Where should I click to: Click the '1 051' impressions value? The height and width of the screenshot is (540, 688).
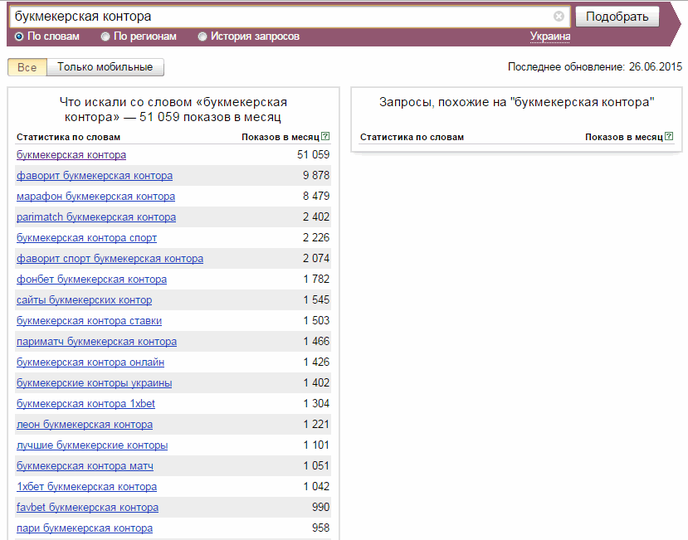[x=316, y=465]
